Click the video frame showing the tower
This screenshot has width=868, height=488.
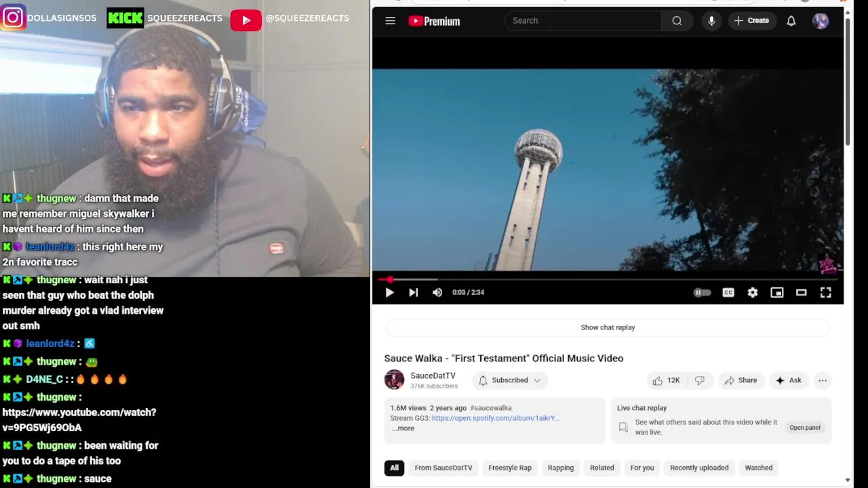point(608,169)
